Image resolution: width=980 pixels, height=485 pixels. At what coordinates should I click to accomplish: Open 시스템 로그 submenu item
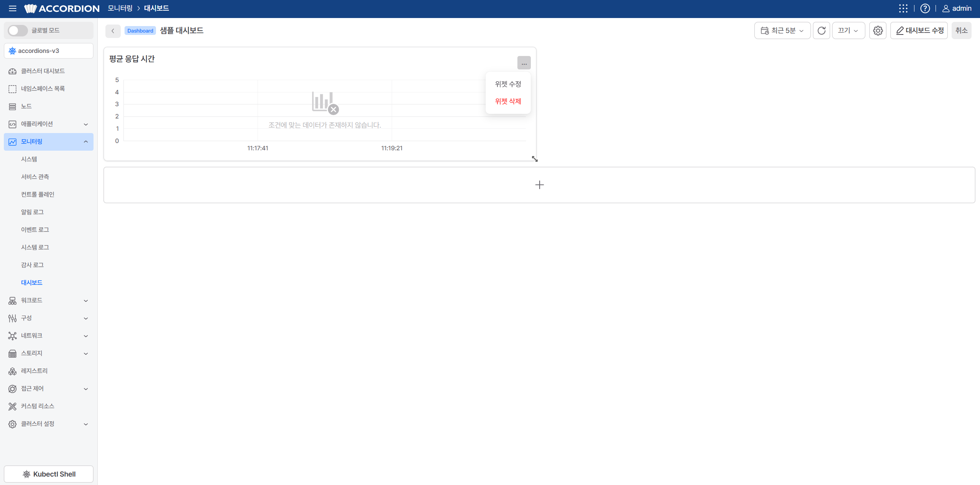[35, 247]
